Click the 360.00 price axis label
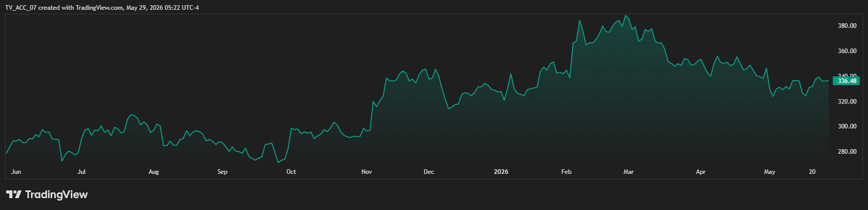 pos(847,51)
